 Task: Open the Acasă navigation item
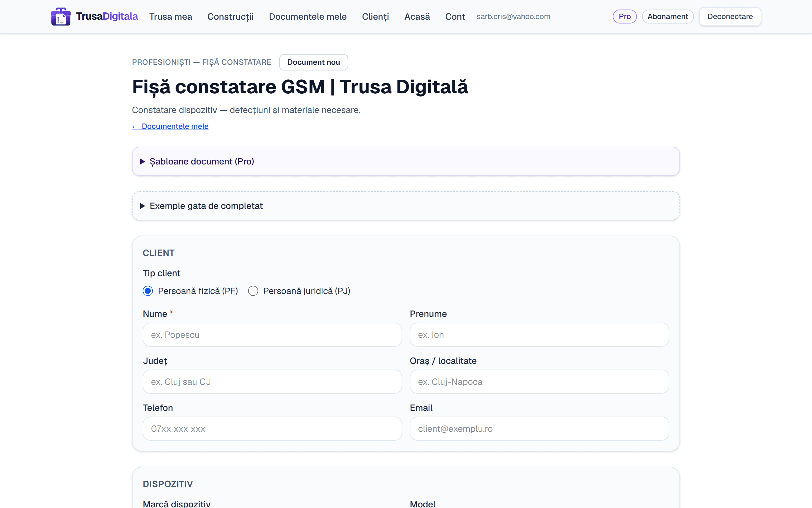coord(417,17)
